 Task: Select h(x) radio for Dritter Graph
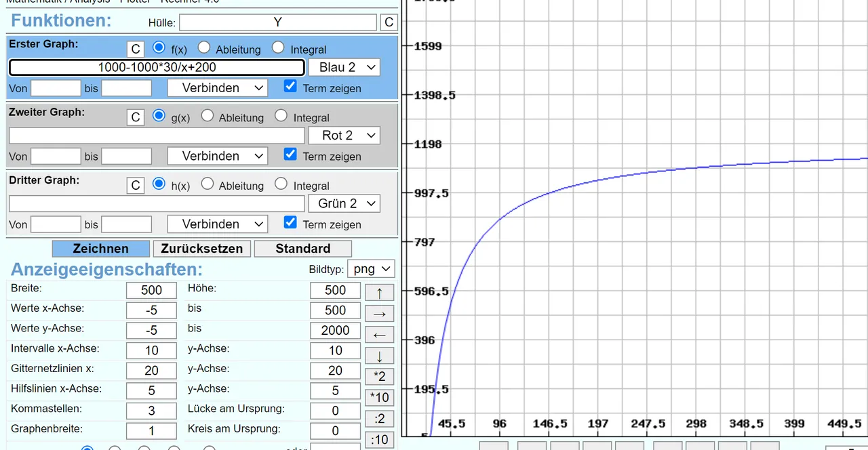tap(159, 184)
